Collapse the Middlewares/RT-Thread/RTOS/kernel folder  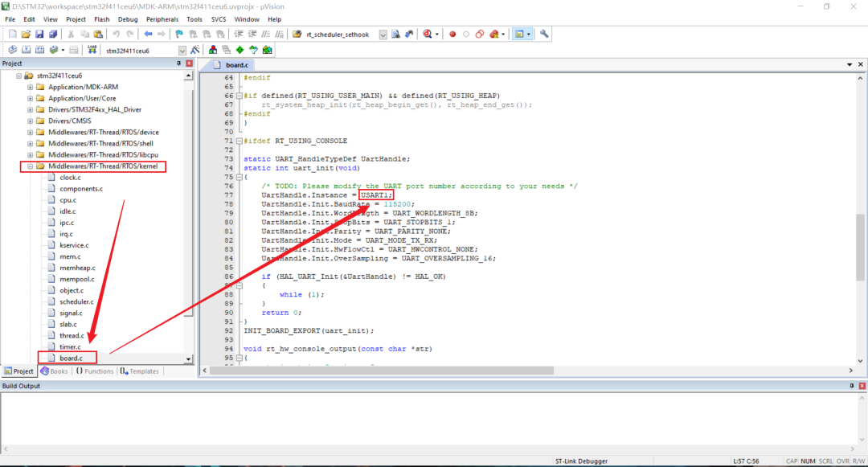(31, 166)
